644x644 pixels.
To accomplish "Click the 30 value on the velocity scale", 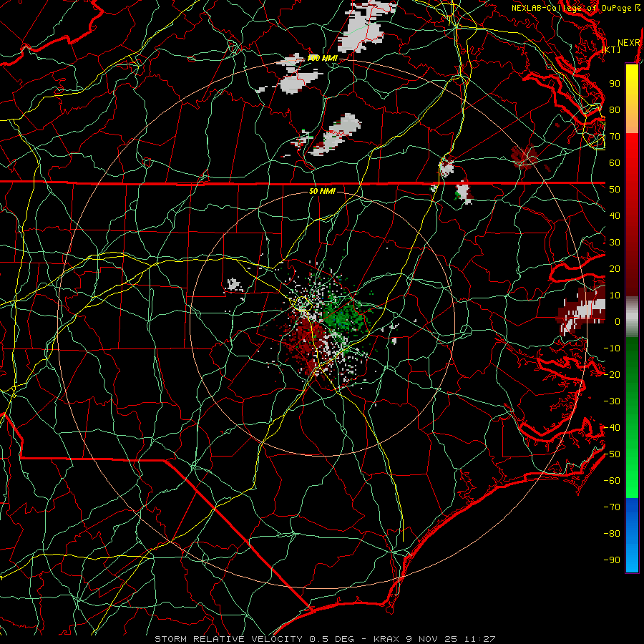I will pos(615,243).
